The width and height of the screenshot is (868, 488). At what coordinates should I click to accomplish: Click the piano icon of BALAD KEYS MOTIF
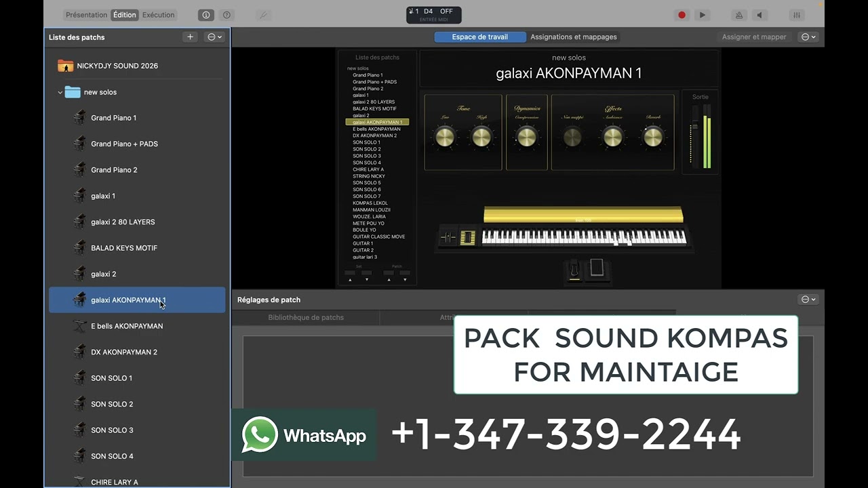(79, 247)
